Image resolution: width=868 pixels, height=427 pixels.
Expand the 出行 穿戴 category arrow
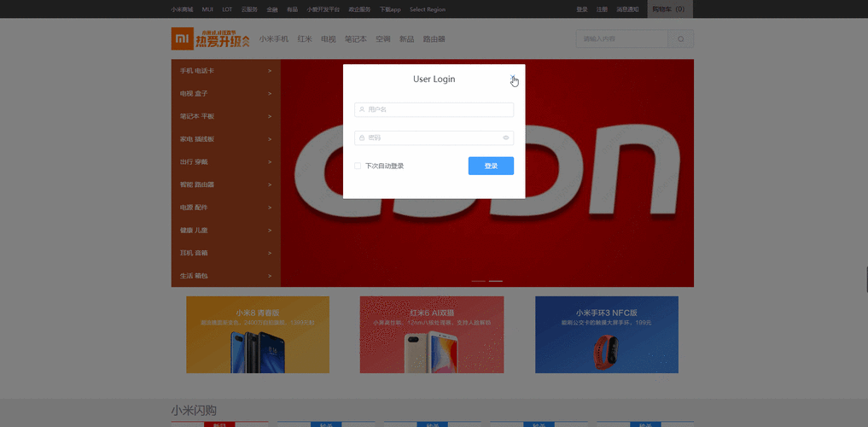click(270, 161)
